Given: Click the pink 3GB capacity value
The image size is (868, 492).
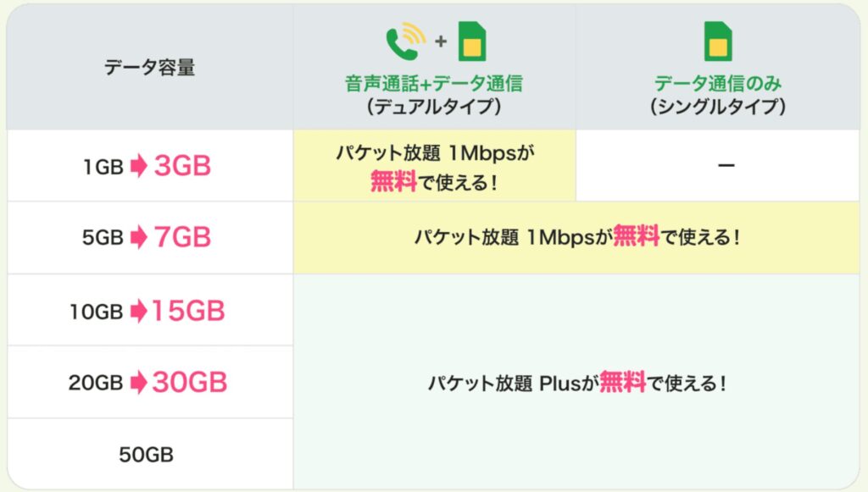Looking at the screenshot, I should click(x=182, y=166).
